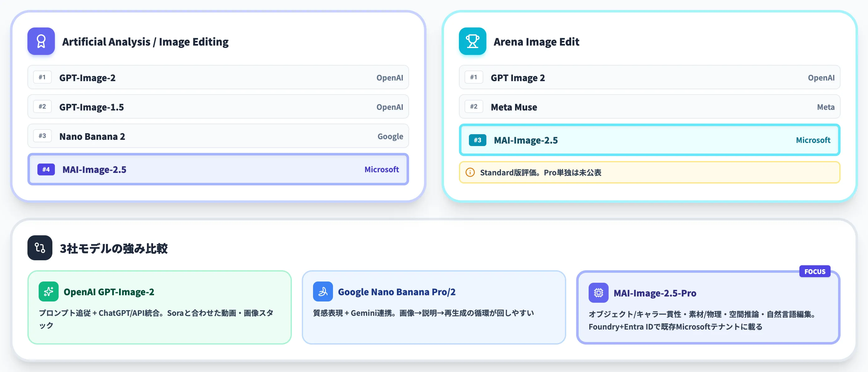Select the #4 MAI-Image-2.5 row in Artificial Analysis

[x=218, y=169]
